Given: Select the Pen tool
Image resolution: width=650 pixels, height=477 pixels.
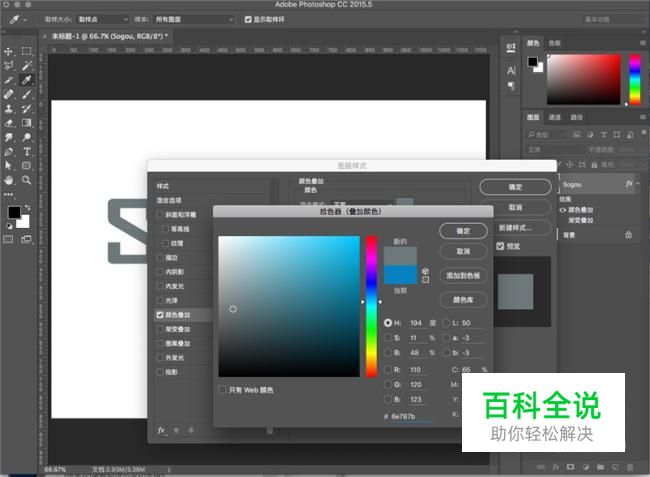Looking at the screenshot, I should (x=8, y=152).
